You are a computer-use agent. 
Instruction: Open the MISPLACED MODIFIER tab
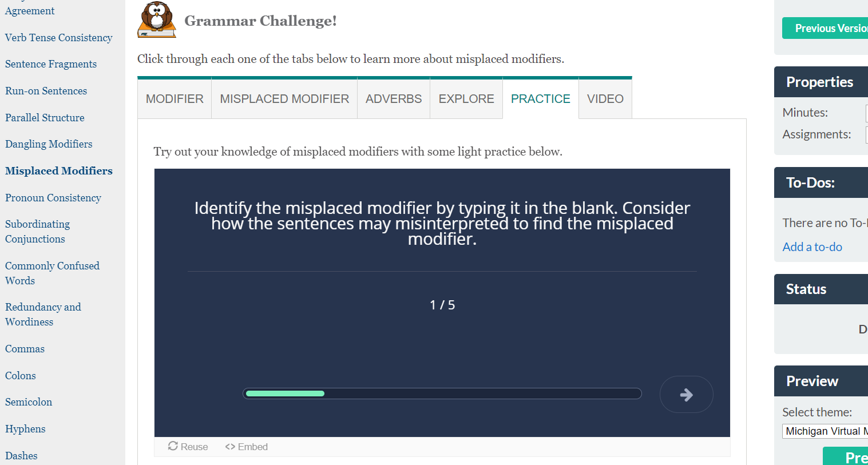284,99
